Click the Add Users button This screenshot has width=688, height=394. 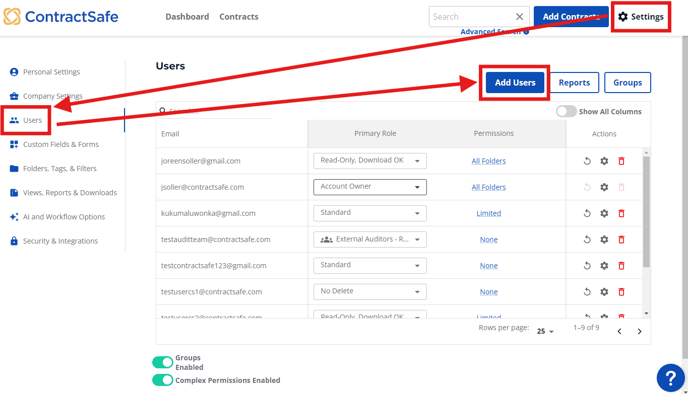[515, 82]
